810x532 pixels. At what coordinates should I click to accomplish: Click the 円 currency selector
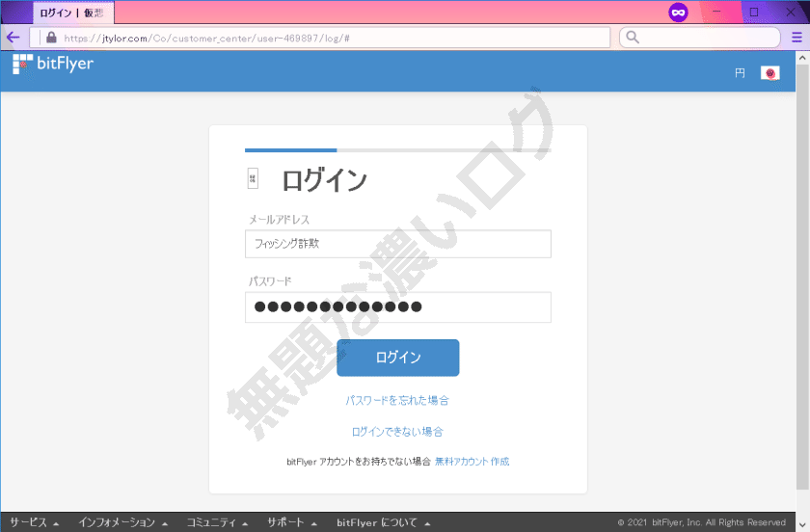coord(740,73)
